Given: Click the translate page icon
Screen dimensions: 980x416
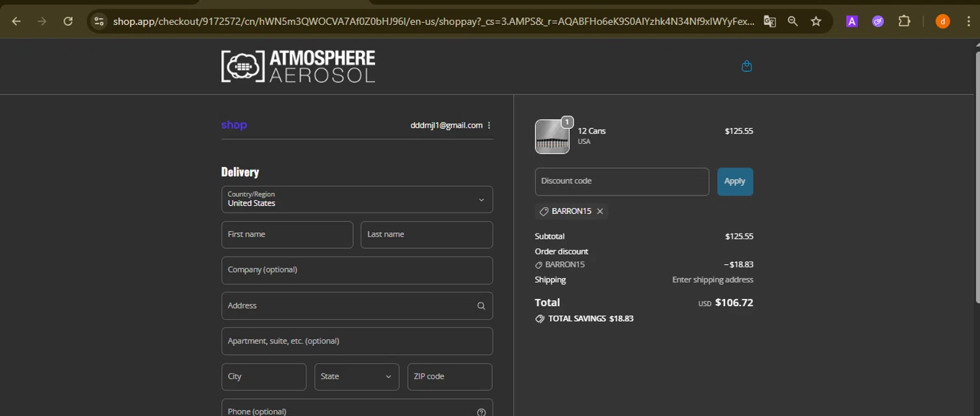Looking at the screenshot, I should coord(770,22).
